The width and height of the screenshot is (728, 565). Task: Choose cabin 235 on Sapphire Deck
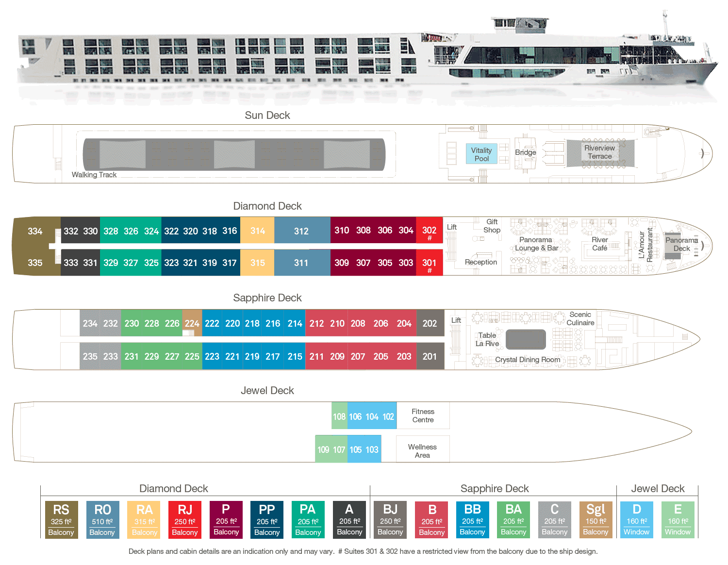[90, 356]
